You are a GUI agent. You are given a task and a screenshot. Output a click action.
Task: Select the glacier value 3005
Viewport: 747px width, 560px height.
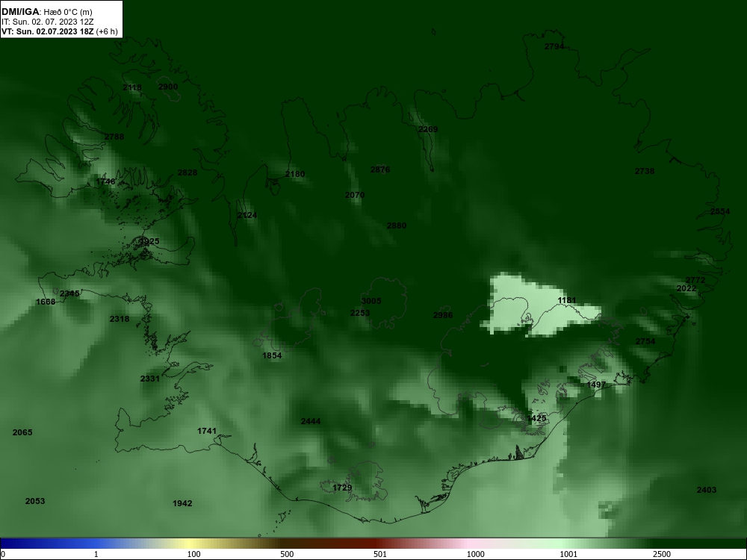[x=371, y=301]
